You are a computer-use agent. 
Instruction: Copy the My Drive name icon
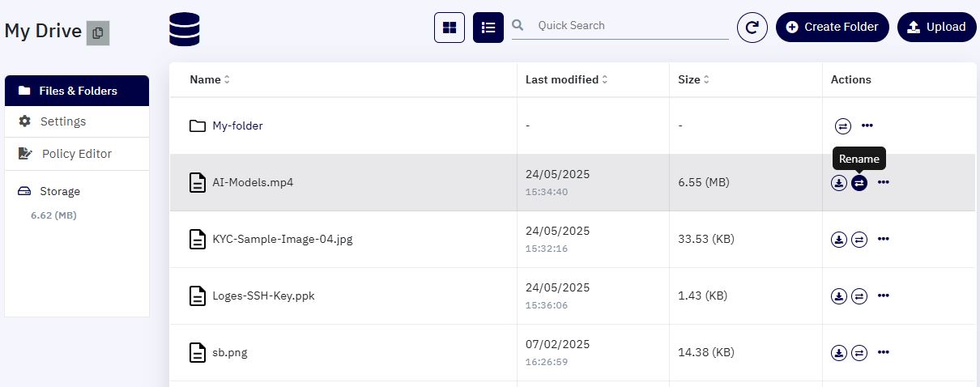pyautogui.click(x=98, y=33)
